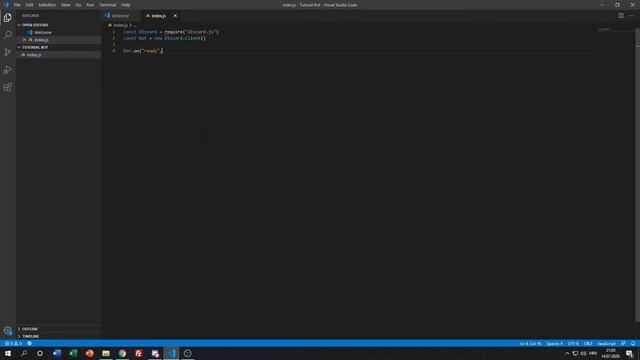Close index.js in Open Editors list
640x360 pixels.
coord(24,40)
